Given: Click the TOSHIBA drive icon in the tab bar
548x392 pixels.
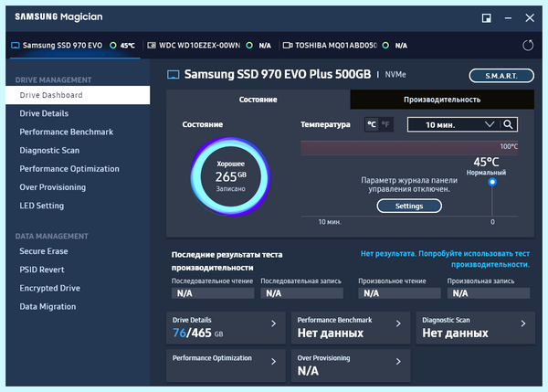Looking at the screenshot, I should click(288, 46).
